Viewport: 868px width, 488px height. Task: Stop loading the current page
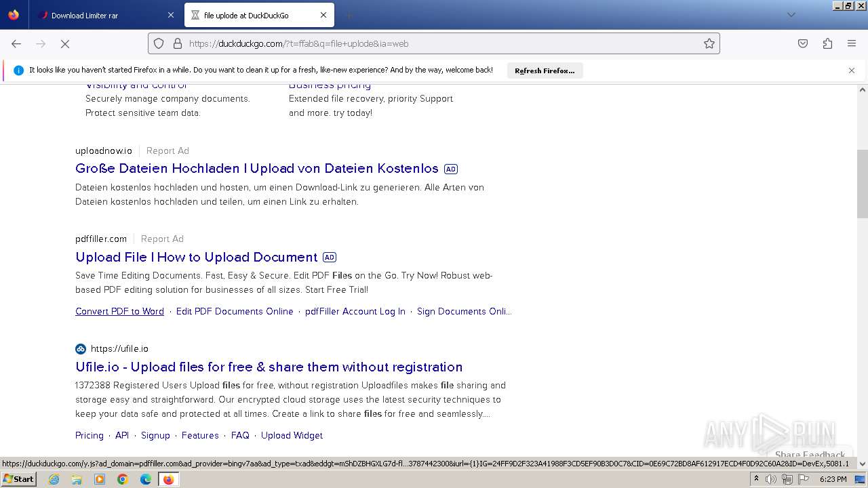coord(65,43)
